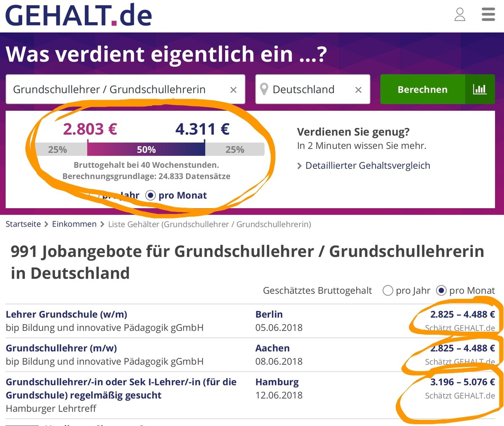Click lower 25% segment of salary bar
Viewport: 504px width, 426px height.
point(61,149)
